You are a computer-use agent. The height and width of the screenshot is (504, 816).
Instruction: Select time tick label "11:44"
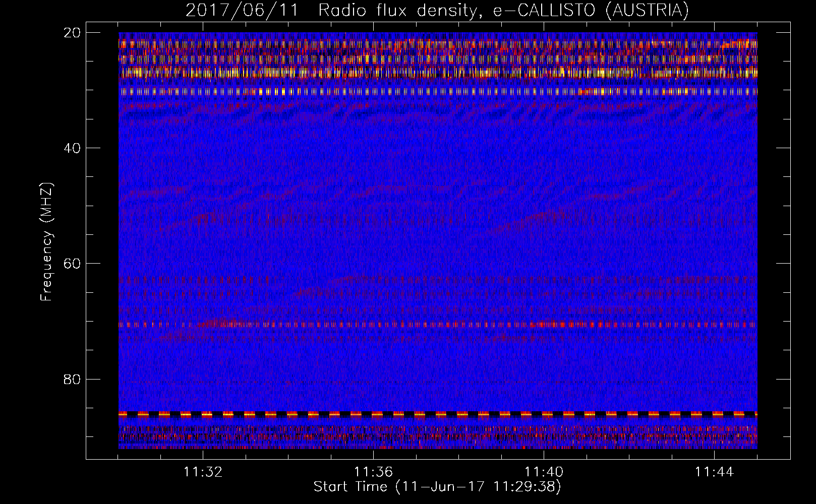(714, 472)
